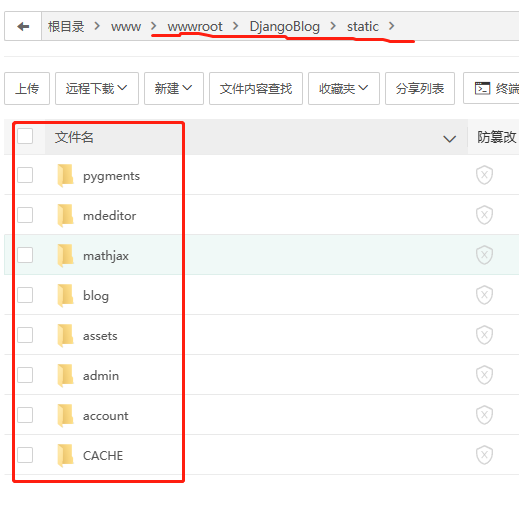519x505 pixels.
Task: Click the account folder icon
Action: click(x=65, y=416)
